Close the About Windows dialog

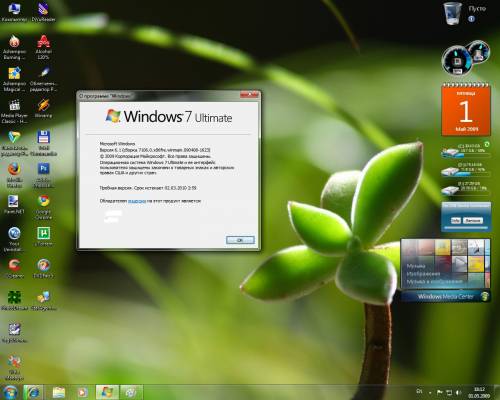pyautogui.click(x=249, y=95)
